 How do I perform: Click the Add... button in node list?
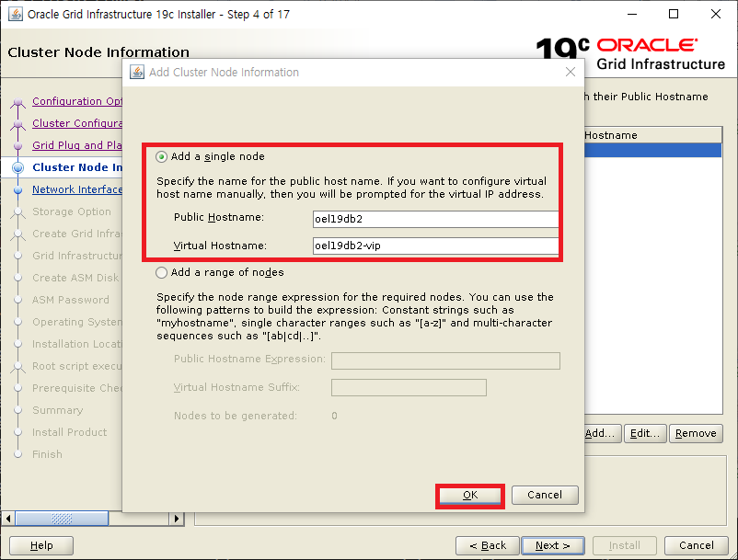point(603,433)
